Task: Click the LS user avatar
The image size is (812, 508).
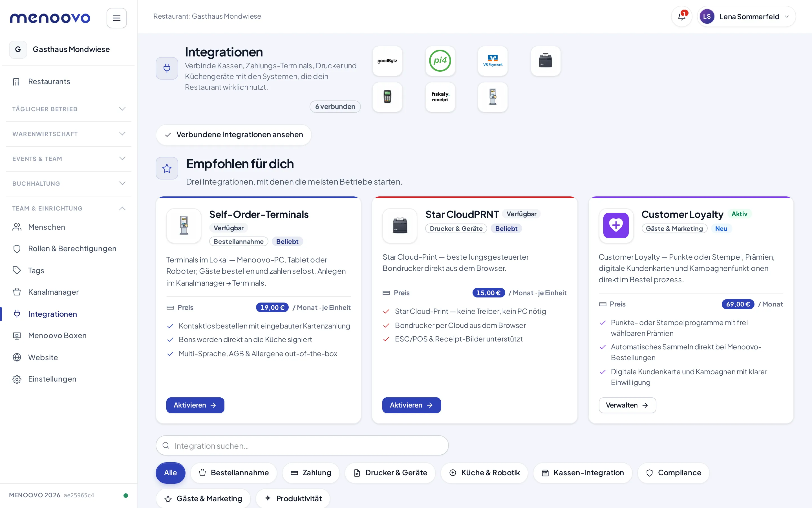Action: (x=707, y=16)
